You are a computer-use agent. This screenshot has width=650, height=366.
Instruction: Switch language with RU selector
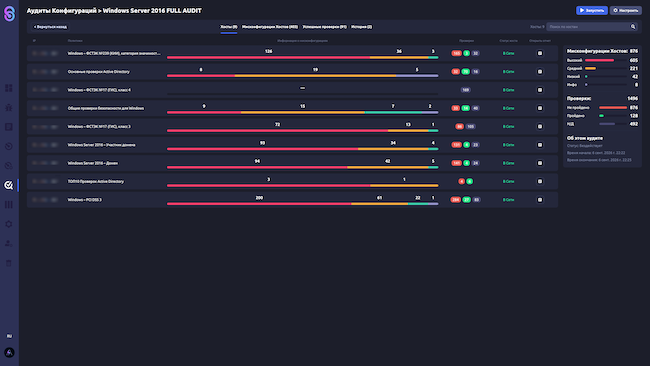pyautogui.click(x=9, y=336)
